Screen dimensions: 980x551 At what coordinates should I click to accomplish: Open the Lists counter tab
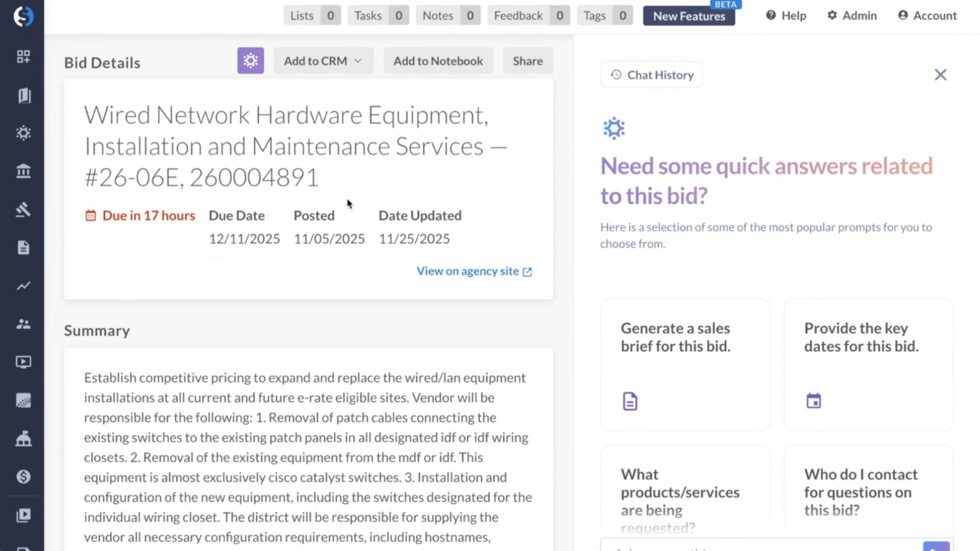coord(312,15)
